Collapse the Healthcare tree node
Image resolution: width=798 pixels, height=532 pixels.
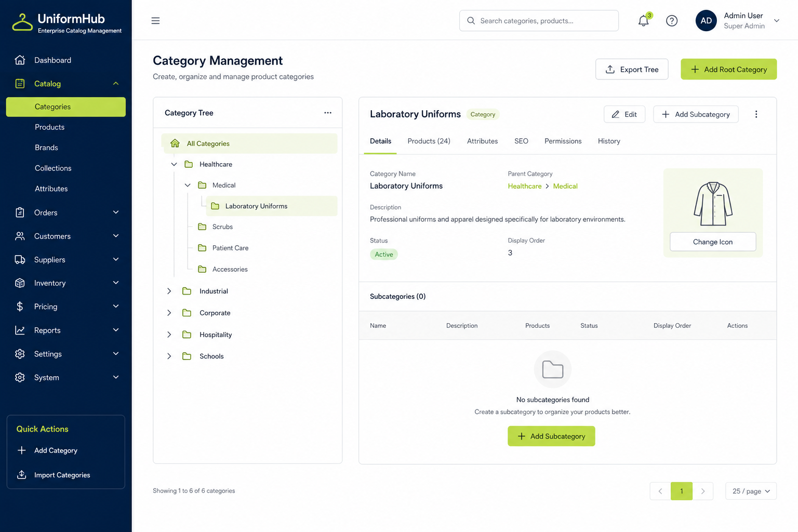point(174,164)
